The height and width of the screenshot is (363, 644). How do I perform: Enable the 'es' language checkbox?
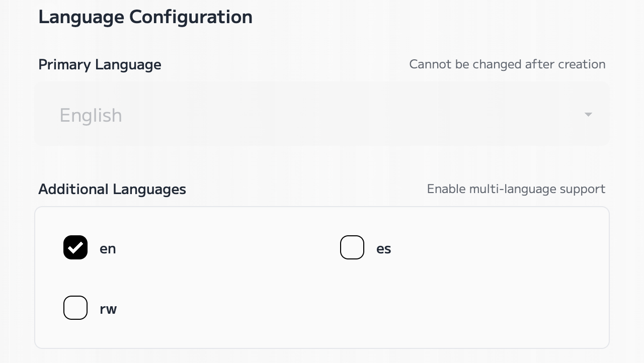tap(352, 247)
